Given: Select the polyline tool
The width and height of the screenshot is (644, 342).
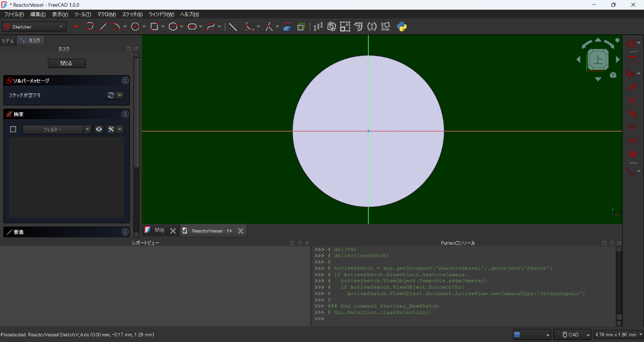Looking at the screenshot, I should (x=90, y=27).
